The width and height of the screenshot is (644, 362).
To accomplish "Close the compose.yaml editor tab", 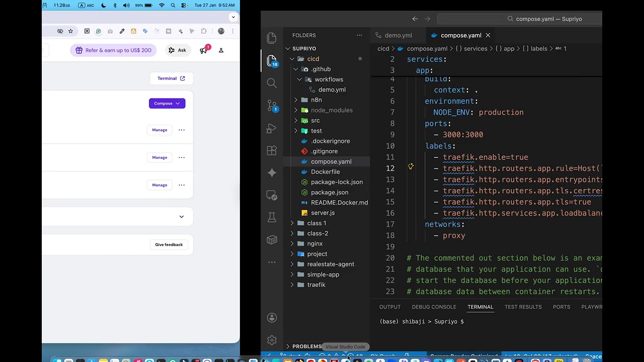I will (488, 35).
